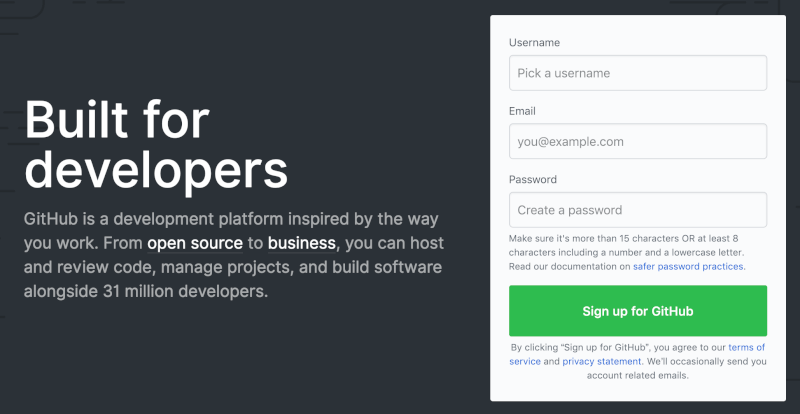The image size is (800, 414).
Task: Focus the 'Pick a username' input field
Action: (x=638, y=73)
